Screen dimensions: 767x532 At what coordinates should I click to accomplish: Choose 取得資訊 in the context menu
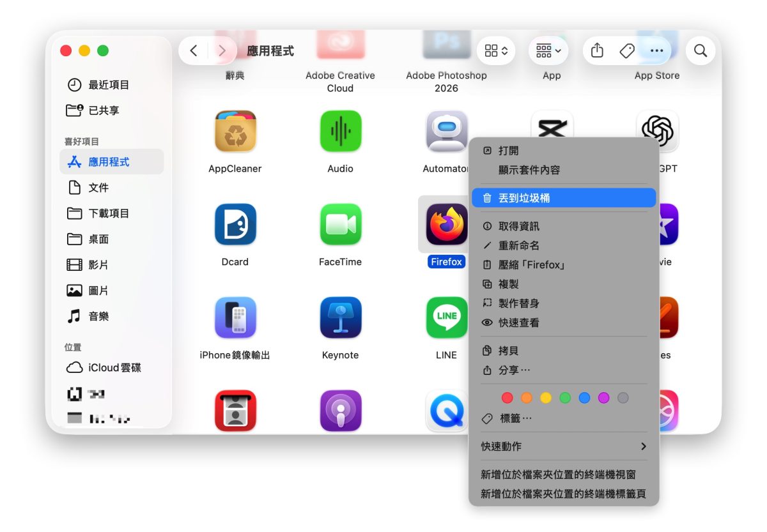pos(564,226)
